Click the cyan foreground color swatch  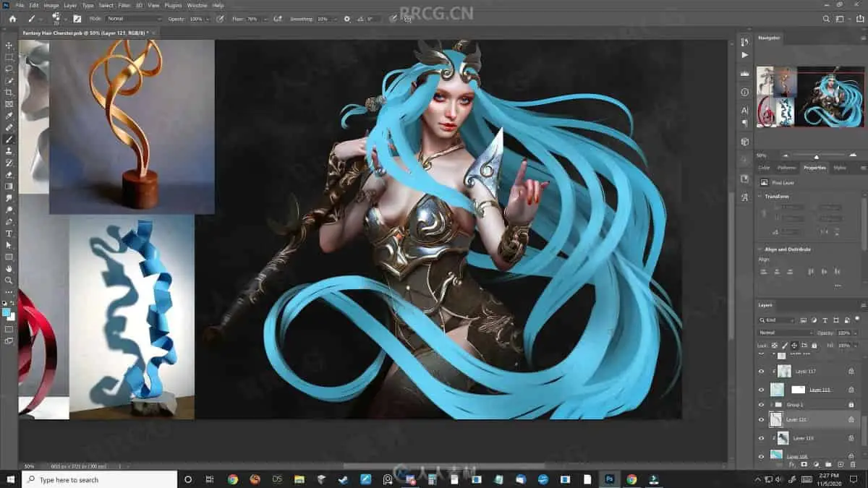(7, 312)
